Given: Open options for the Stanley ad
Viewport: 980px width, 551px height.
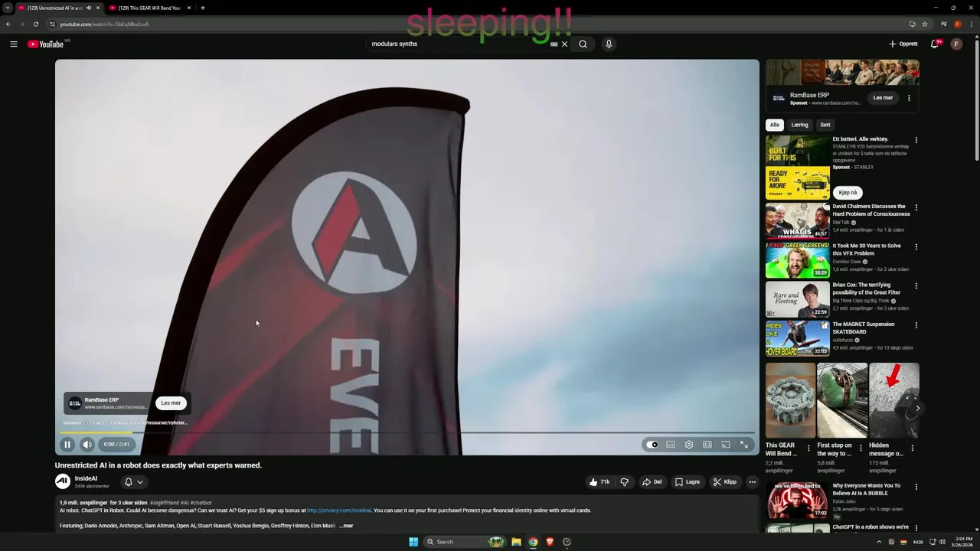Looking at the screenshot, I should pyautogui.click(x=916, y=141).
